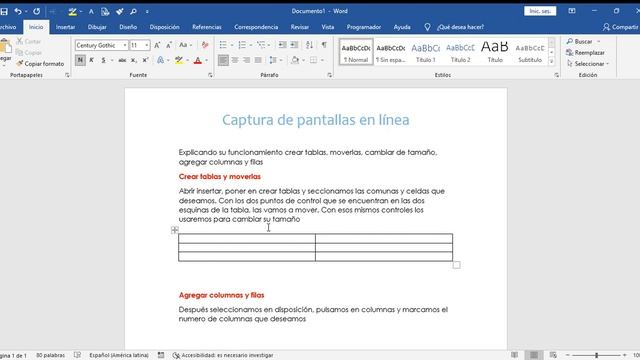Click the clear all formatting icon
The width and height of the screenshot is (640, 360).
(205, 45)
